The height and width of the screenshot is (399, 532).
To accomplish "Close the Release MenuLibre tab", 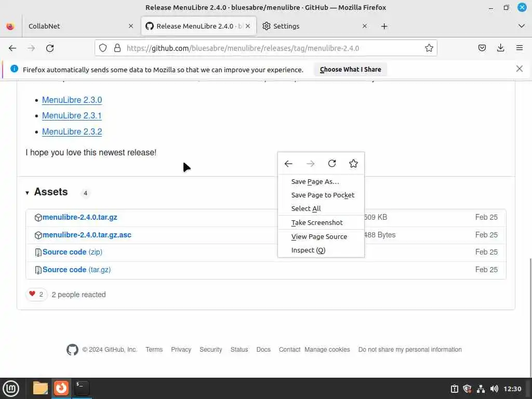I will click(248, 26).
